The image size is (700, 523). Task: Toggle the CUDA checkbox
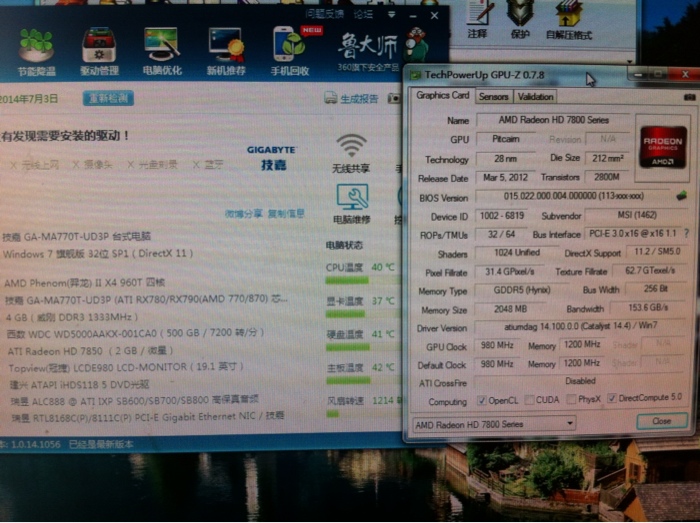(x=529, y=400)
